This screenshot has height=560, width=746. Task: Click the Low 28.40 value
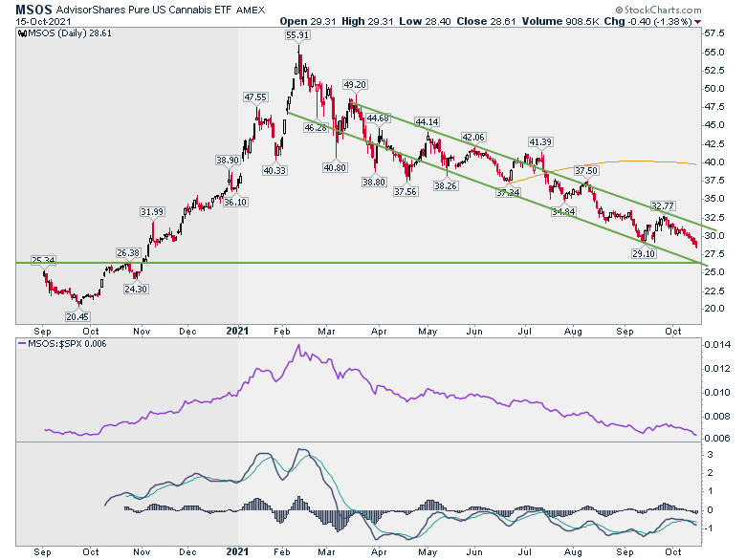tap(425, 21)
